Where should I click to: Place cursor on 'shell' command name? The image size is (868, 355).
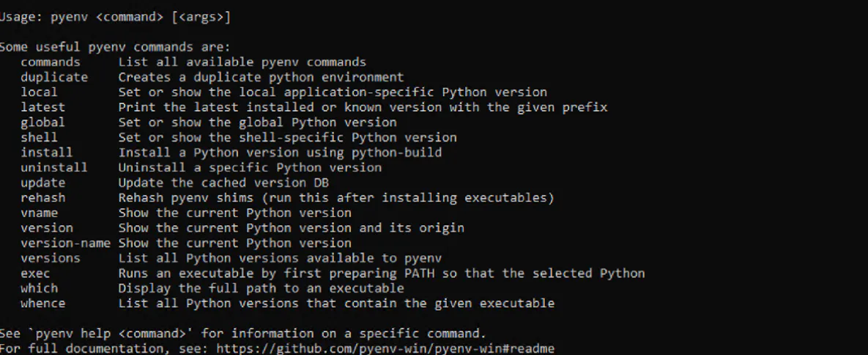tap(39, 137)
